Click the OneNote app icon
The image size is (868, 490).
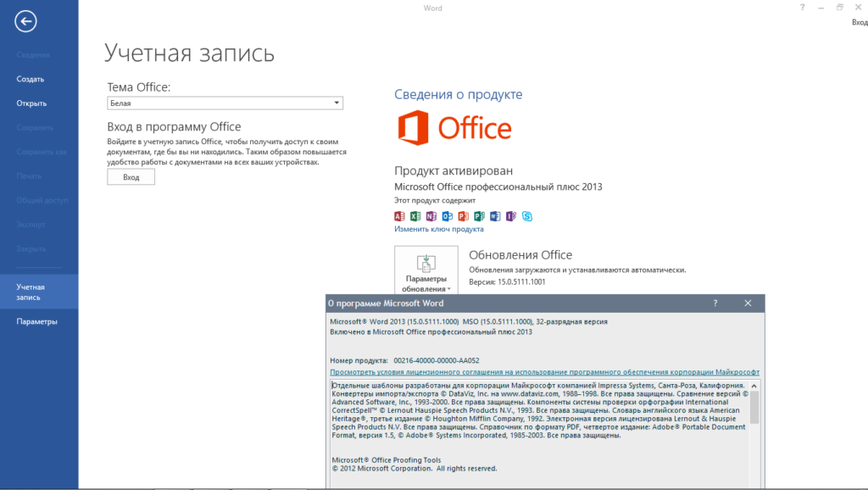[431, 216]
